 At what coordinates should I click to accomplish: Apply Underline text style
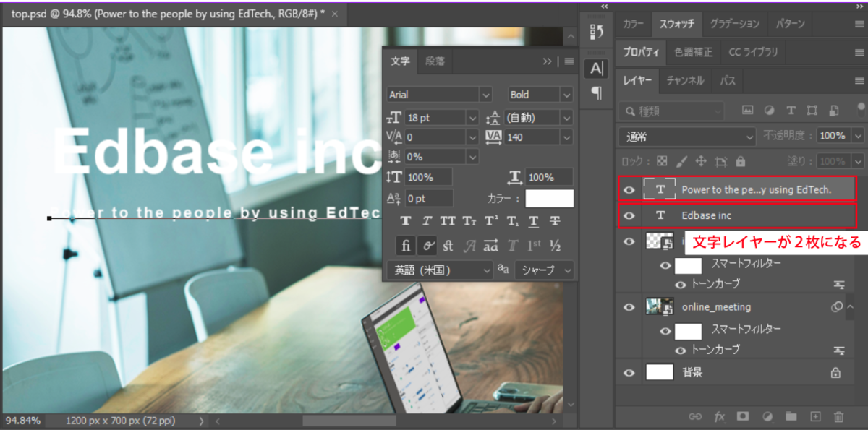pos(534,221)
